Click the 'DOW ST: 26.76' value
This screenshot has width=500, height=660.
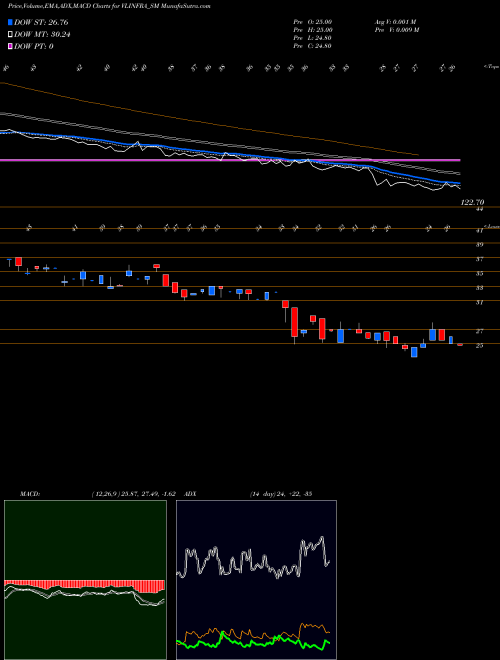pos(41,22)
